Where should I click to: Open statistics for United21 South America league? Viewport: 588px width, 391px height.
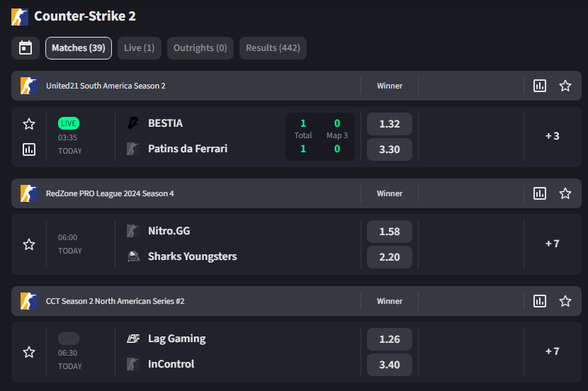tap(540, 86)
